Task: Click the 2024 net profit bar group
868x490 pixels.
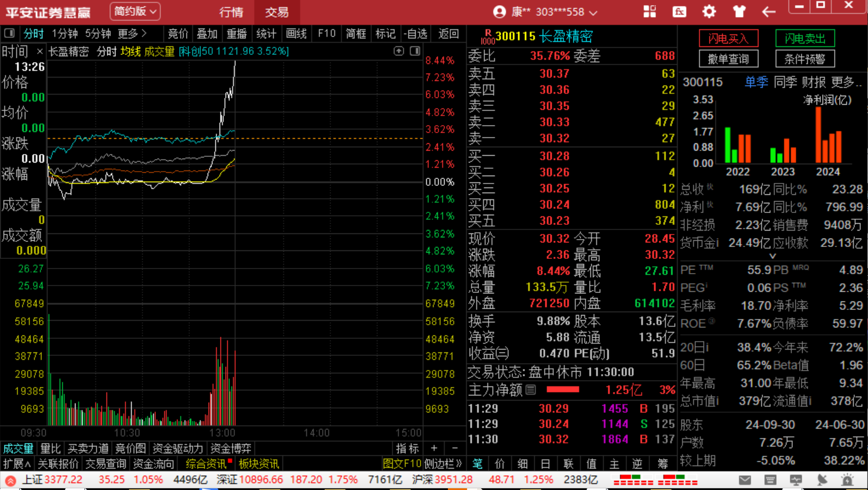Action: coord(828,135)
